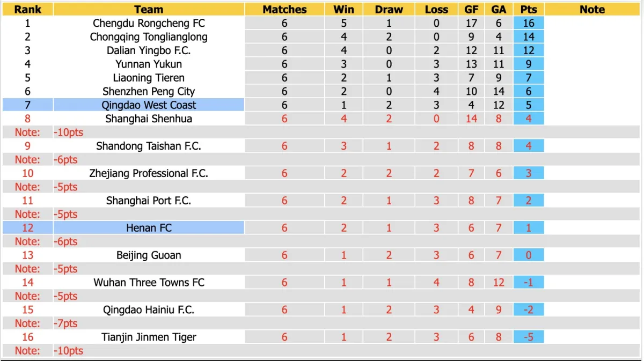Screen dimensions: 644x361
Task: Open the Chongqing Tonglianglong team link
Action: tap(149, 37)
